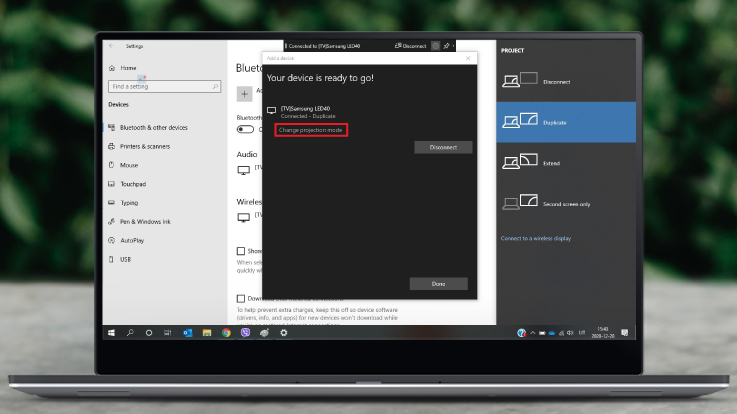Viewport: 737px width, 414px height.
Task: Open Chrome from the taskbar
Action: pos(226,332)
